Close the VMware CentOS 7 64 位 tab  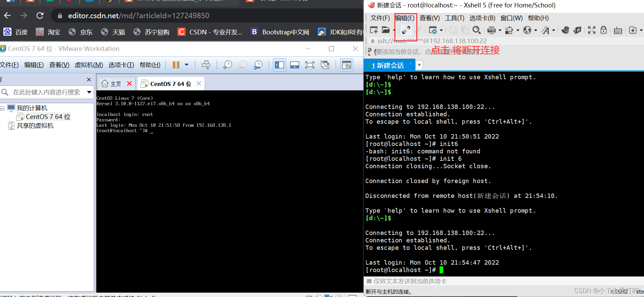click(199, 83)
